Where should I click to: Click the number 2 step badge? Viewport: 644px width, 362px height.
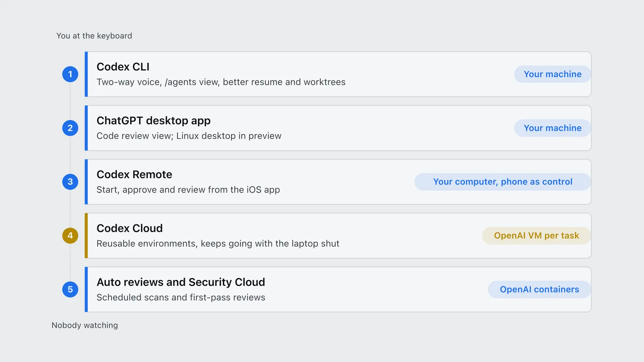(x=70, y=128)
